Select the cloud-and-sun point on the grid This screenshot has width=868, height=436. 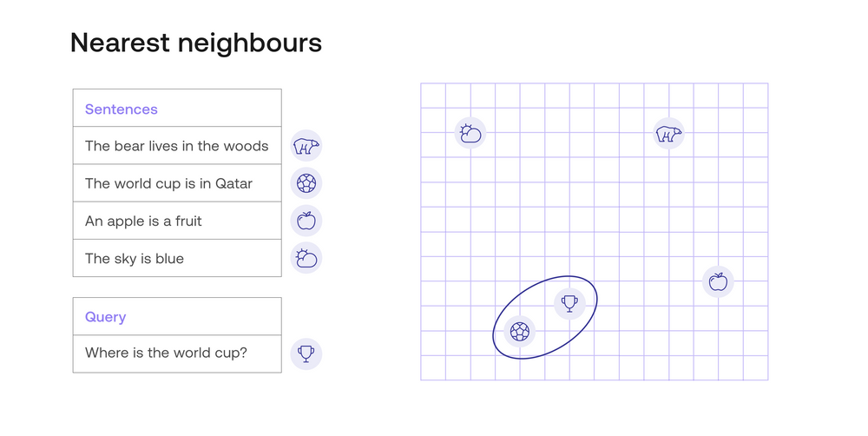click(470, 133)
